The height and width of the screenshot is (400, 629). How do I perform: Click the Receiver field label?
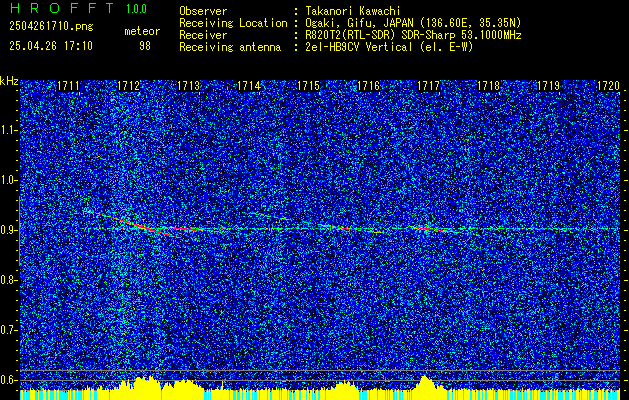(203, 35)
